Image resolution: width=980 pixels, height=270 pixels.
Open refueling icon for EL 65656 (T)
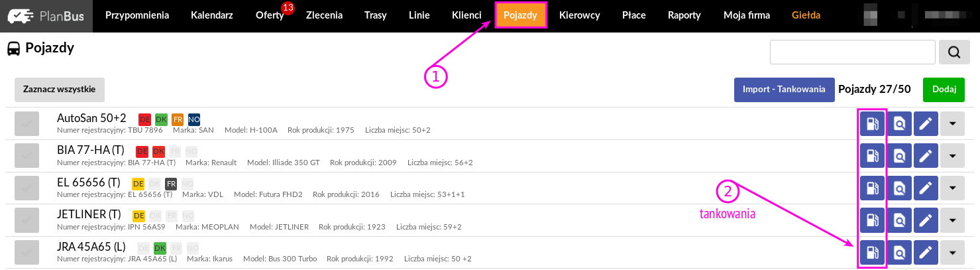(x=873, y=188)
